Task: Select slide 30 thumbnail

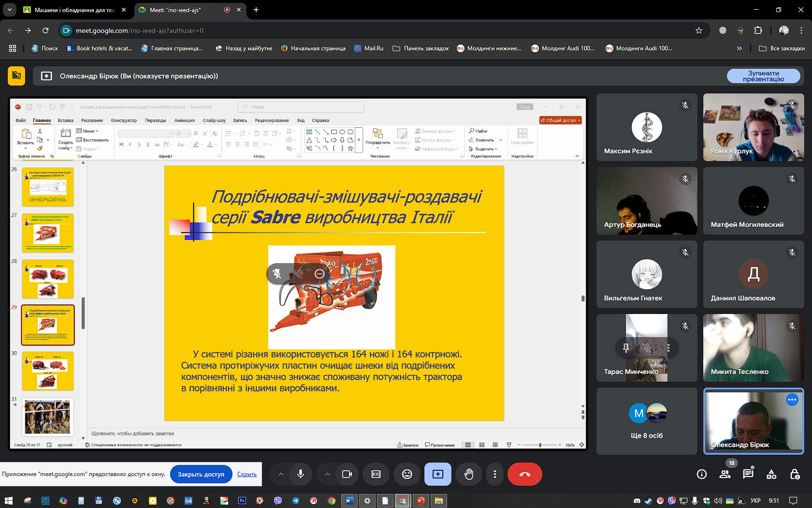Action: pos(48,371)
